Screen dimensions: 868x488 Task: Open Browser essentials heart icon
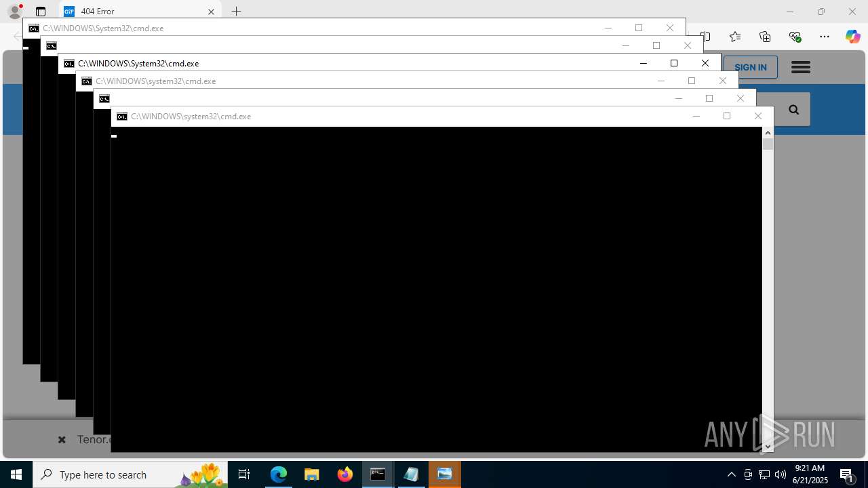coord(795,37)
